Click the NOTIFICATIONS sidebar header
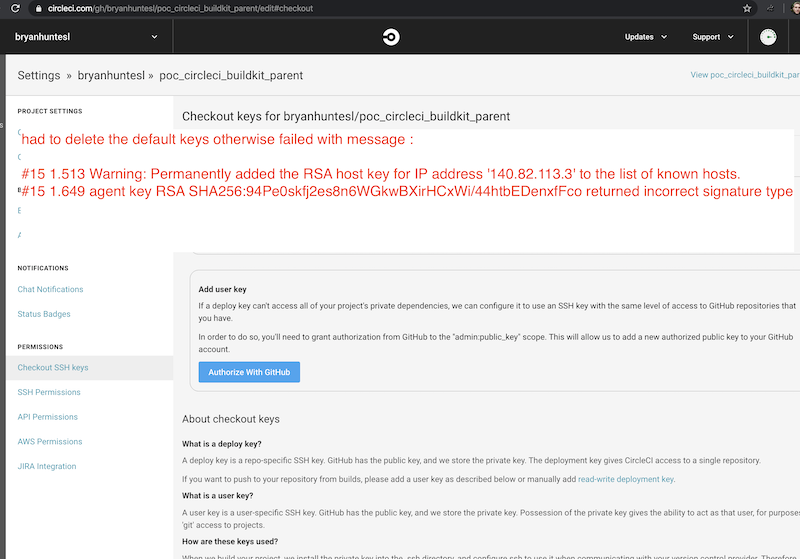Image resolution: width=800 pixels, height=559 pixels. point(43,268)
